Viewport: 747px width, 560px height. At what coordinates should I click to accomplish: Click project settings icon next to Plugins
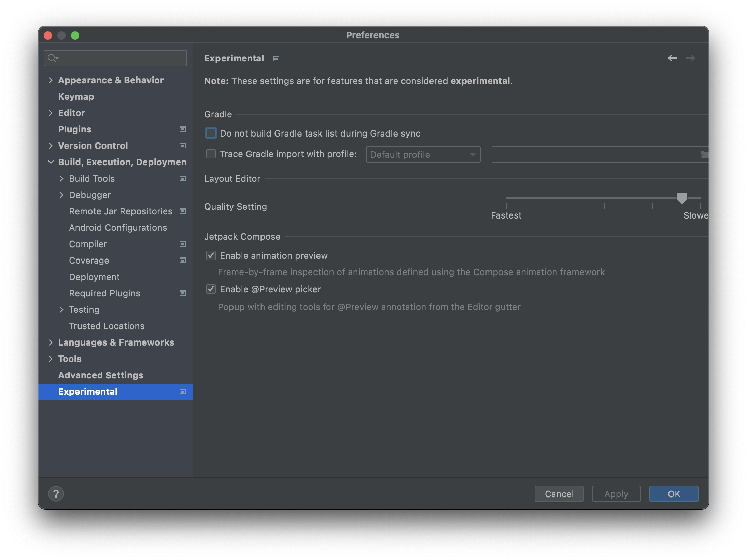pos(183,129)
